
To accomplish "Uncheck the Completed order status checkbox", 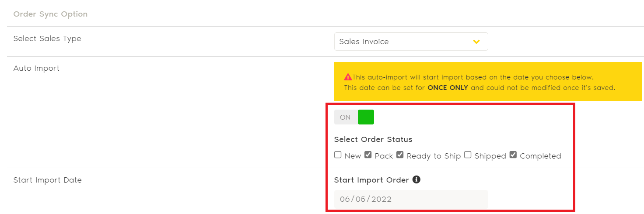I will pyautogui.click(x=513, y=155).
